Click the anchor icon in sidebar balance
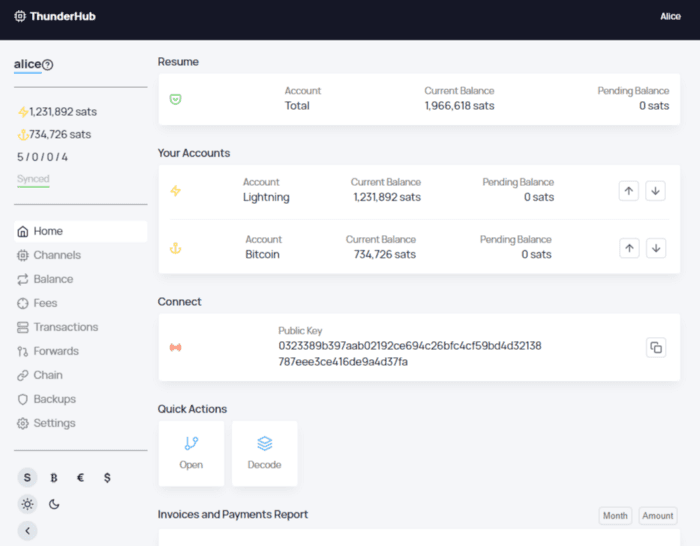This screenshot has width=700, height=546. point(23,134)
